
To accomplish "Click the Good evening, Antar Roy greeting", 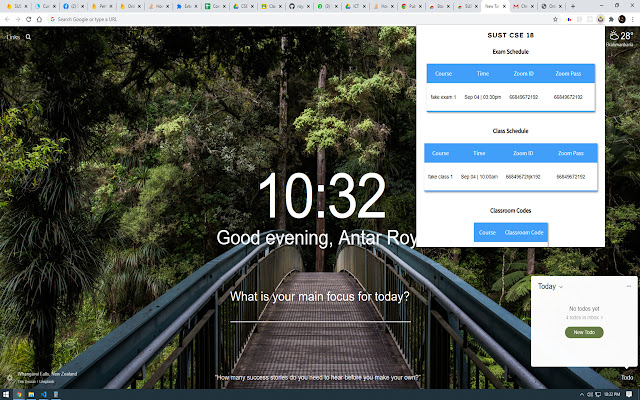I will pos(316,238).
